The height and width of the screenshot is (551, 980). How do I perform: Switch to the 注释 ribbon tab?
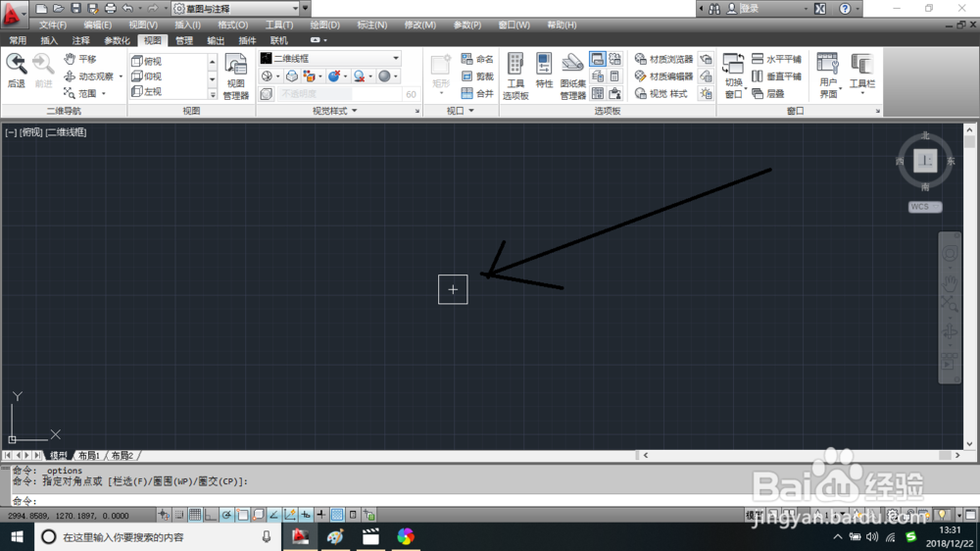click(x=80, y=40)
